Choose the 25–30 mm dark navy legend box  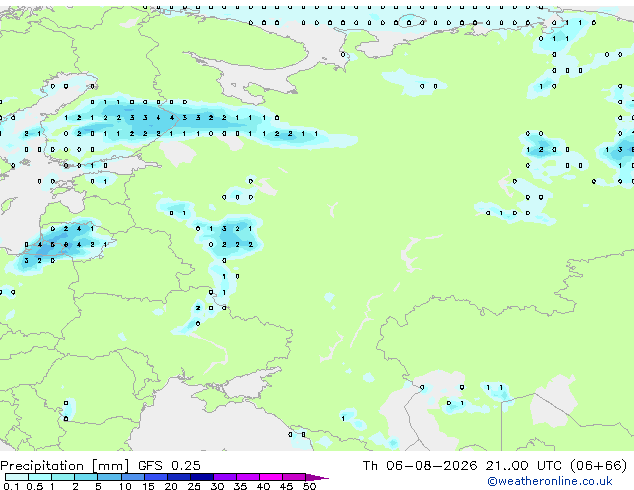pos(201,477)
